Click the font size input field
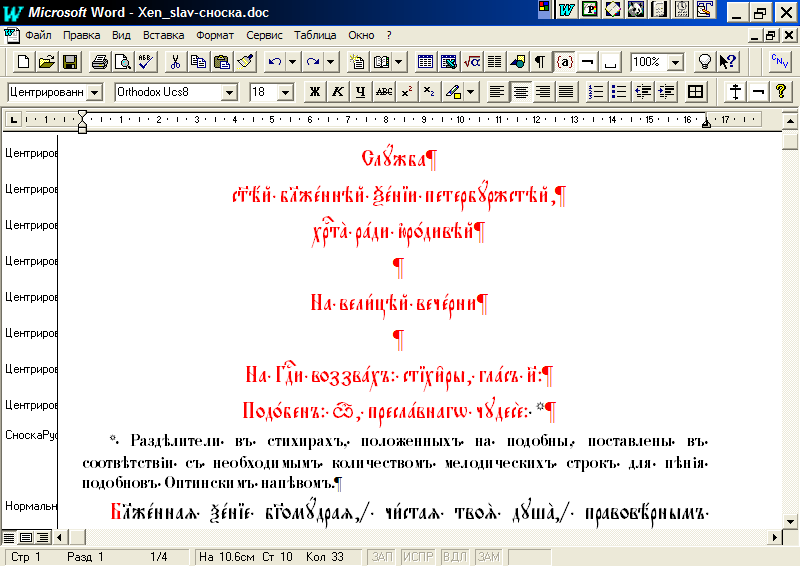Viewport: 800px width, 566px height. click(263, 92)
